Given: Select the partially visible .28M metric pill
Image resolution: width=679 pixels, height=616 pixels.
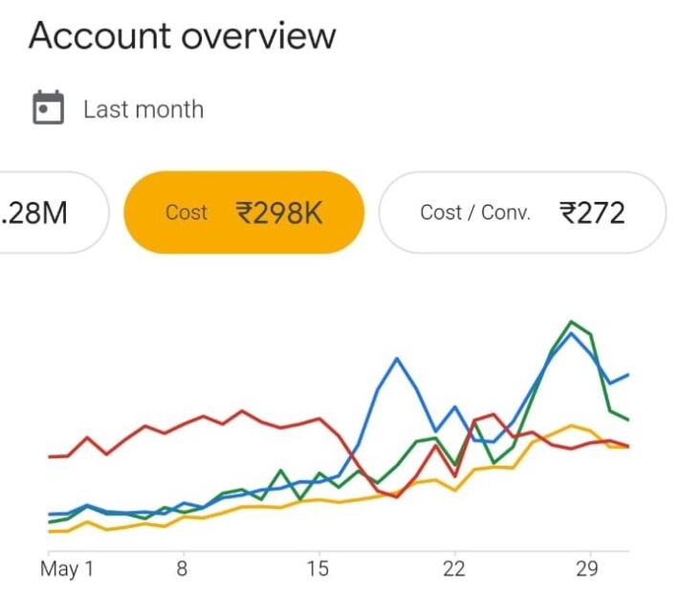Looking at the screenshot, I should tap(48, 212).
